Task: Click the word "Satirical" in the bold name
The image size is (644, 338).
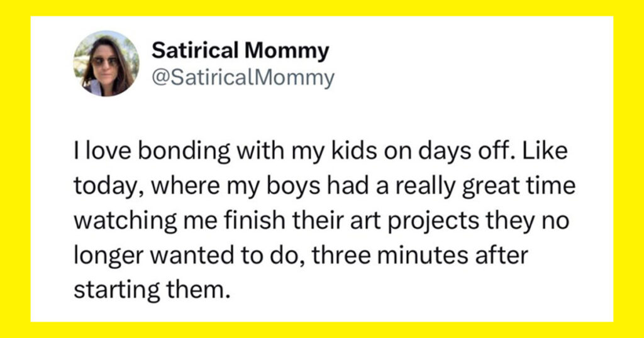Action: 196,50
